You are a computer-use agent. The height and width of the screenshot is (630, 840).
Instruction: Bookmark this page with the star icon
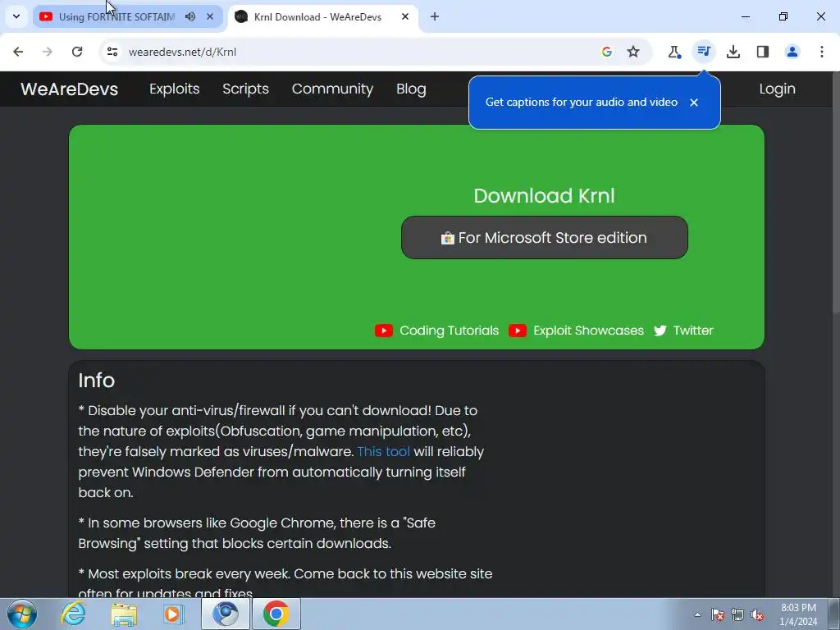(633, 52)
